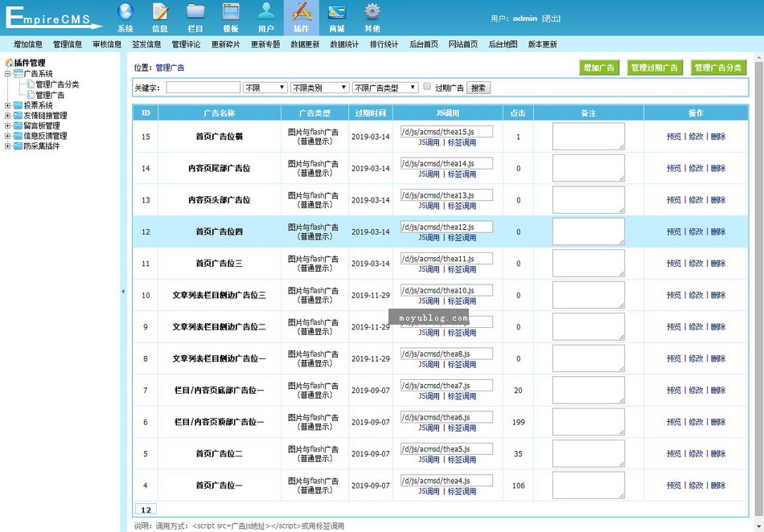This screenshot has height=532, width=764.
Task: Expand the 防采集插件 tree node
Action: [x=7, y=146]
